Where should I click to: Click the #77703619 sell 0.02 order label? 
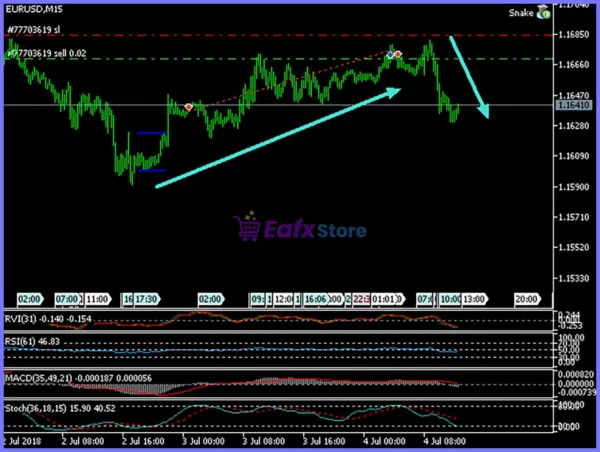[47, 53]
